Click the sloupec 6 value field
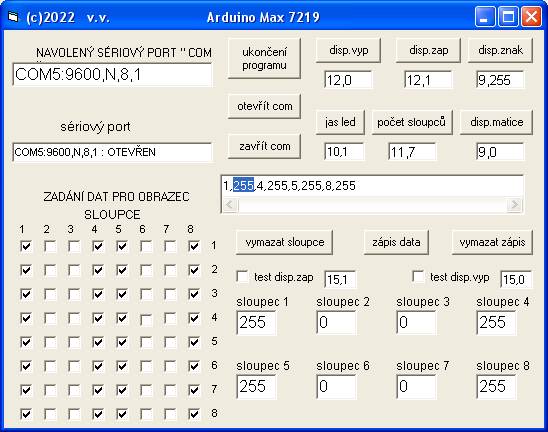This screenshot has width=548, height=432. pyautogui.click(x=336, y=387)
